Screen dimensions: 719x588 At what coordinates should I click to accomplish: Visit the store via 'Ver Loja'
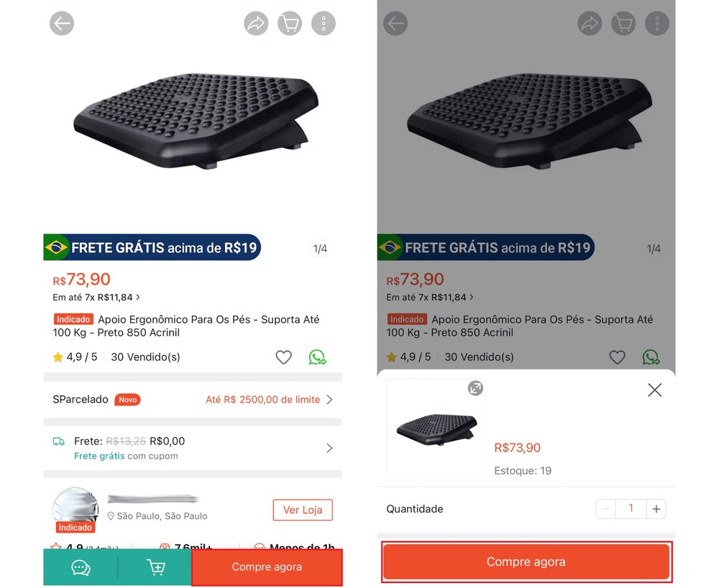coord(302,510)
